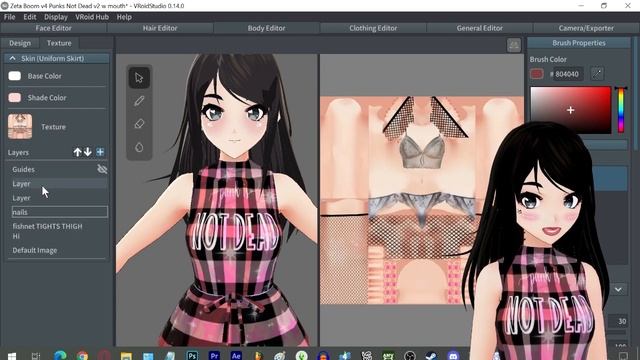Click the Shade Color label
Viewport: 640px width, 360px height.
[x=47, y=98]
